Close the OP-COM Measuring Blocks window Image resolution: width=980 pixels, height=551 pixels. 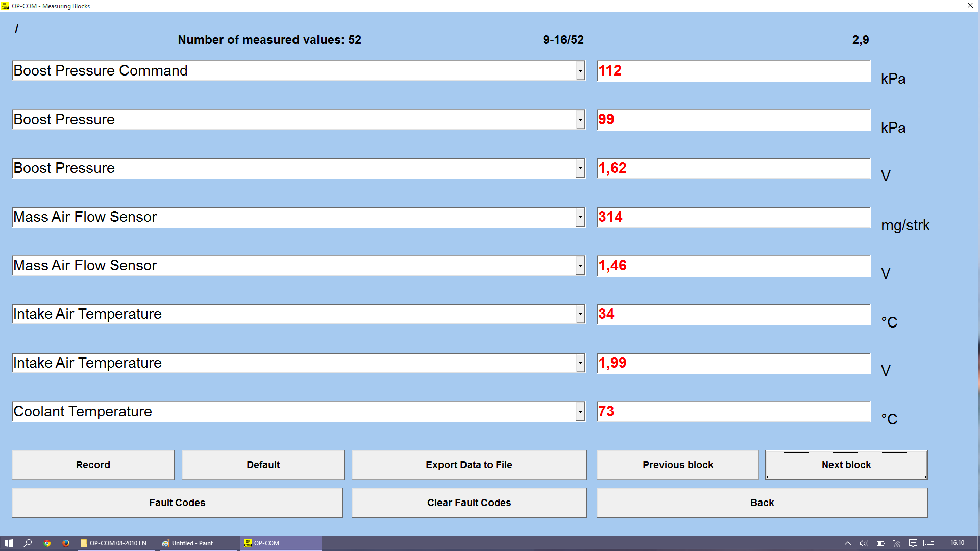(970, 6)
